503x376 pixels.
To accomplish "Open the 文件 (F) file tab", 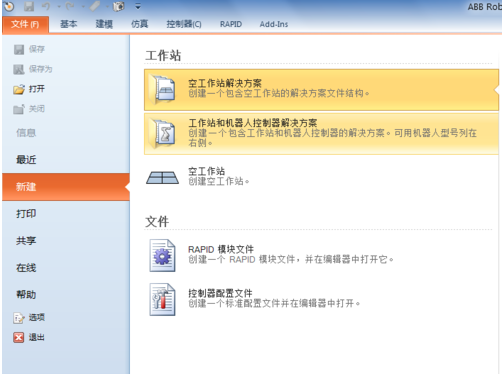I will (x=25, y=24).
